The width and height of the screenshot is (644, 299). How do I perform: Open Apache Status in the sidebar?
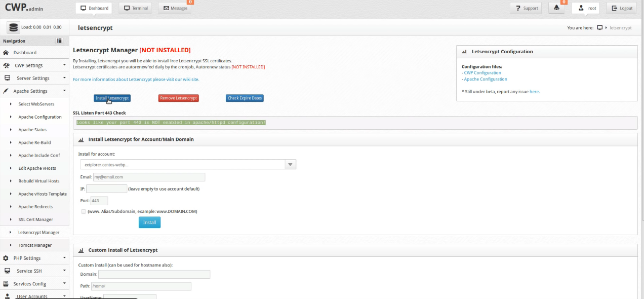click(32, 130)
